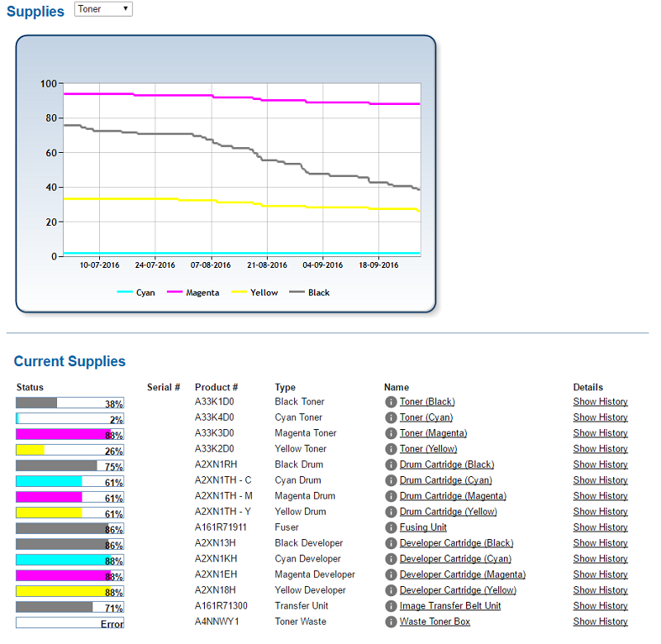Click info icon beside Image Transfer Belt Unit
Viewport: 661px width, 644px height.
tap(391, 607)
